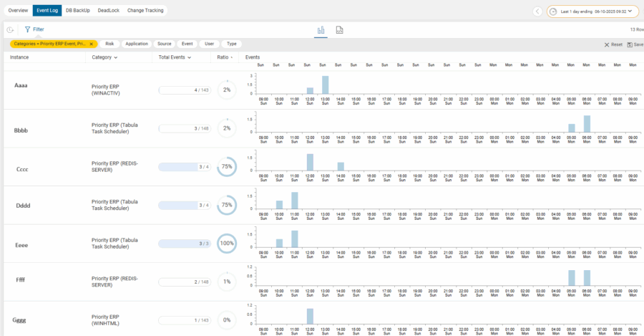The width and height of the screenshot is (644, 336).
Task: Sort by the Ratio column
Action: pos(225,57)
